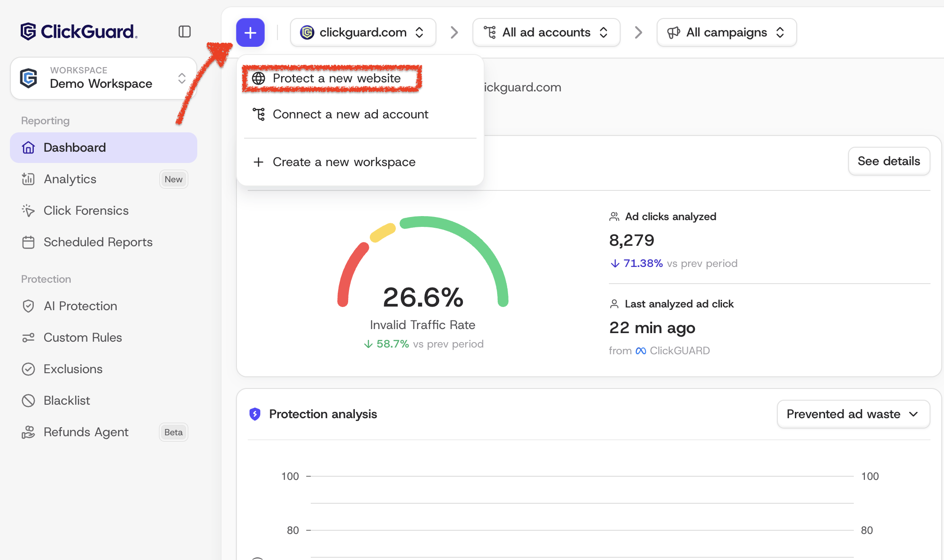Go to Custom Rules
944x560 pixels.
click(x=104, y=338)
